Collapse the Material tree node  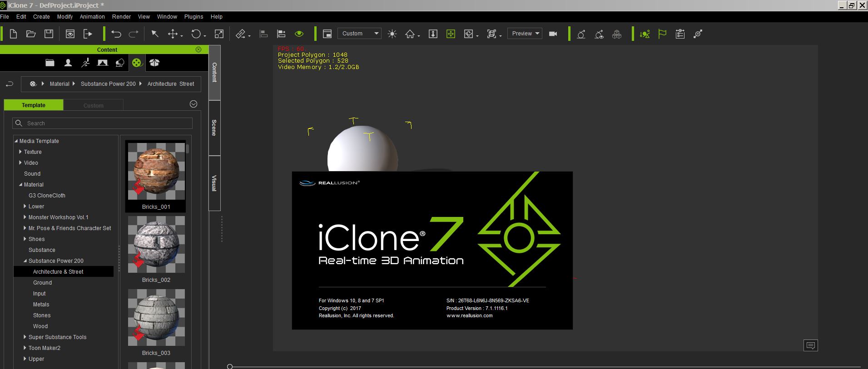[20, 184]
